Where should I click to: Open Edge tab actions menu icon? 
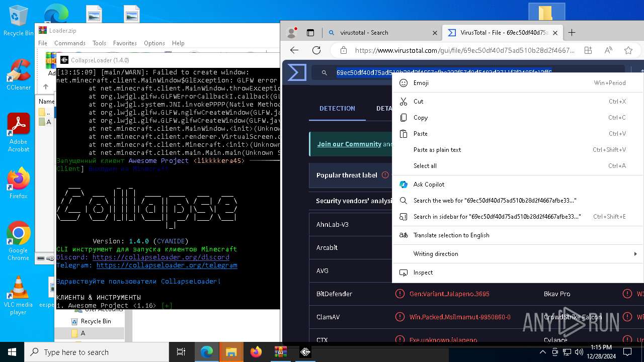coord(310,33)
